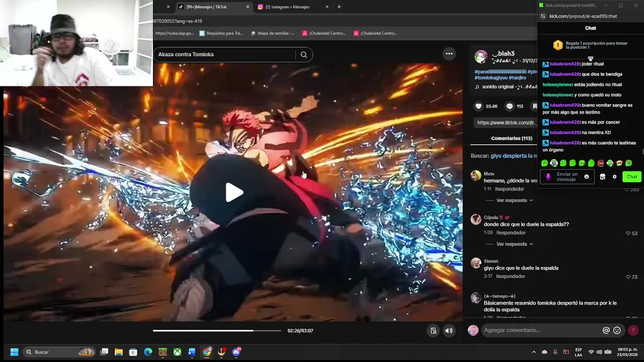The height and width of the screenshot is (362, 644).
Task: Open File Explorer from the taskbar
Action: point(119,352)
